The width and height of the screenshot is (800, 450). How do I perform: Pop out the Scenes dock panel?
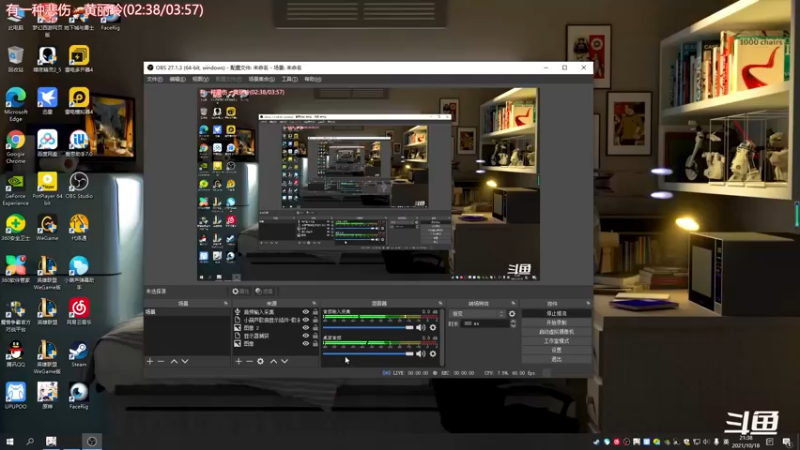pos(226,304)
